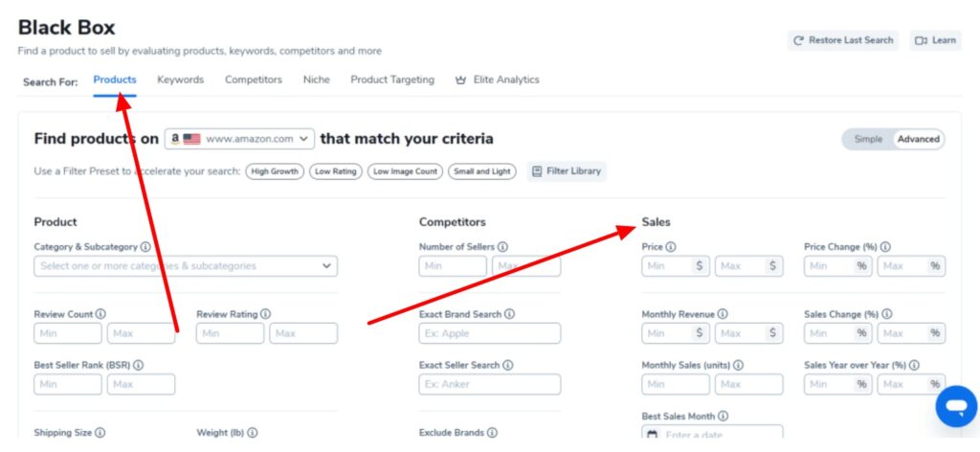The width and height of the screenshot is (980, 452).
Task: Switch to the Keywords tab
Action: (181, 80)
